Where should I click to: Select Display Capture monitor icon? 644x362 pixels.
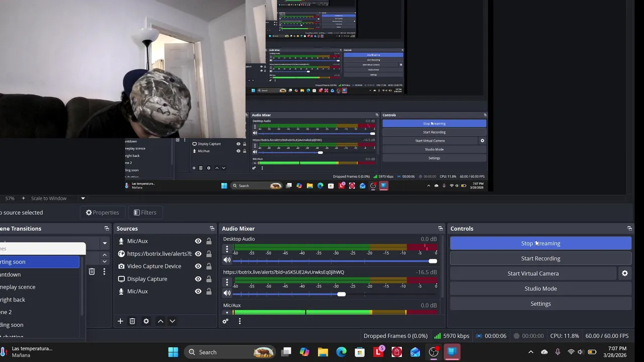click(121, 279)
